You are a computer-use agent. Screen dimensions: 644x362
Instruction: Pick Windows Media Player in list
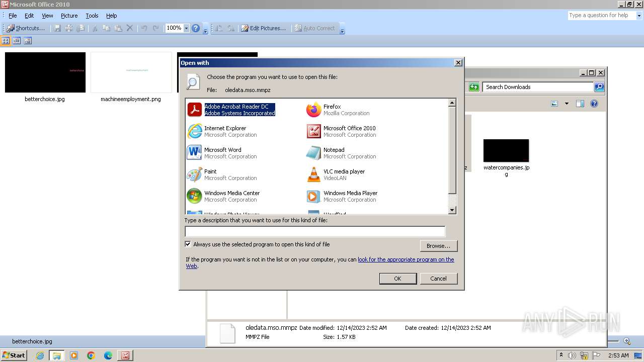(342, 196)
